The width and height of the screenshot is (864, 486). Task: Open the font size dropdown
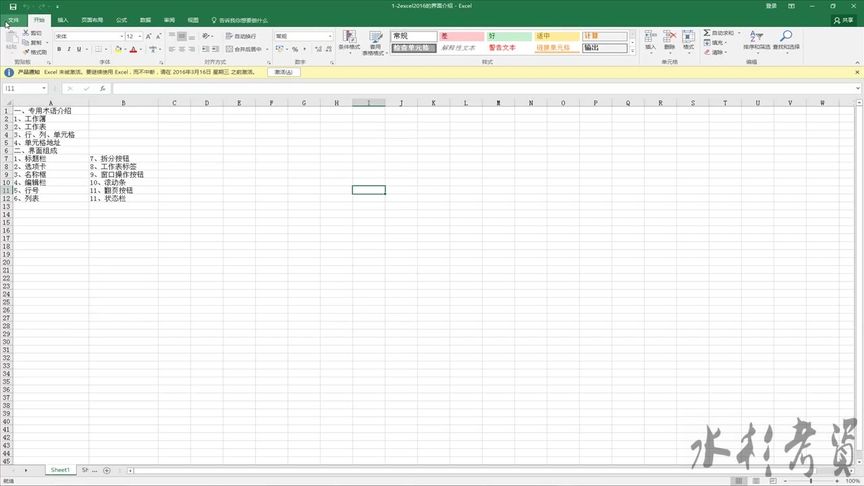click(x=139, y=36)
